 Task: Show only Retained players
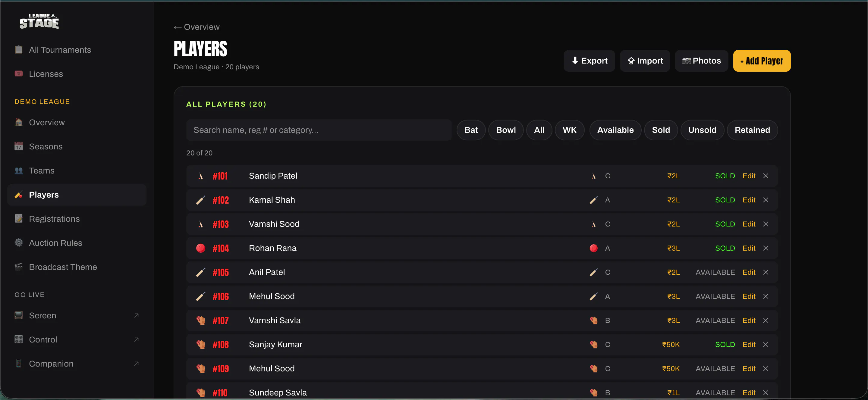(752, 130)
